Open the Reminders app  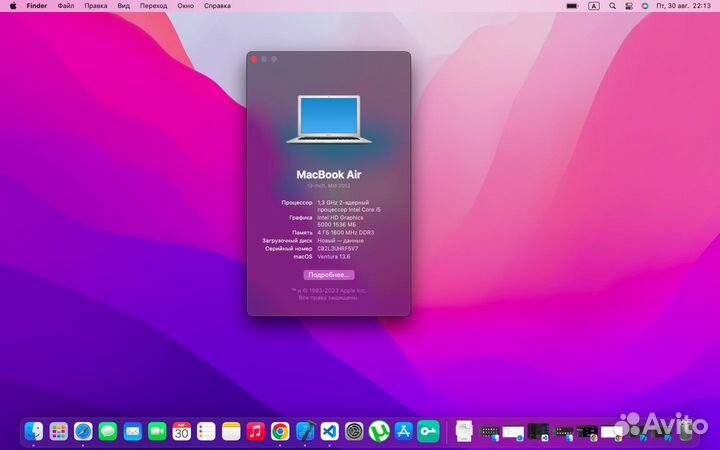[206, 432]
